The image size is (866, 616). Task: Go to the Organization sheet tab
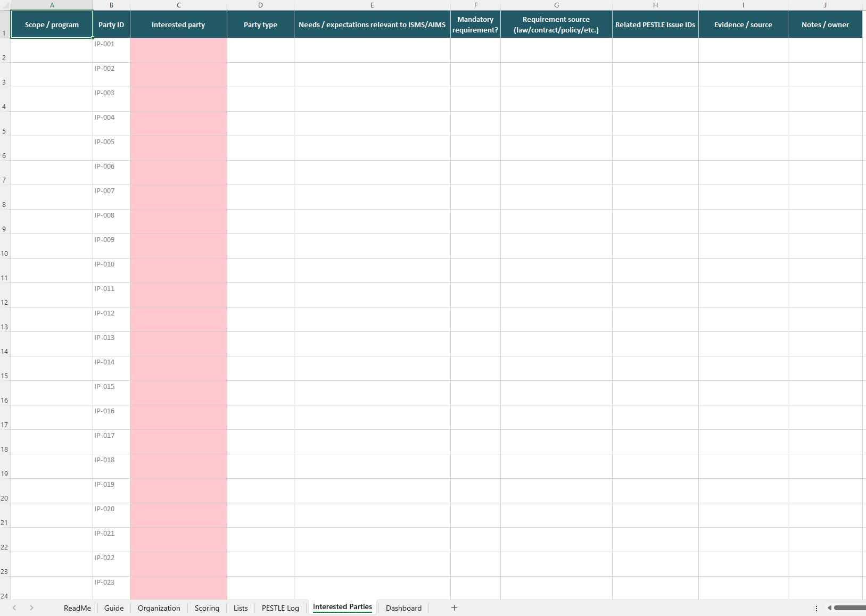[x=159, y=608]
